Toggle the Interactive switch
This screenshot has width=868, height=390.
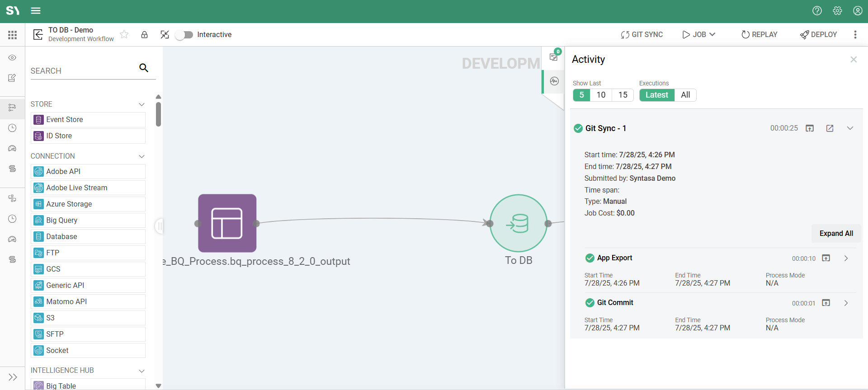point(184,35)
